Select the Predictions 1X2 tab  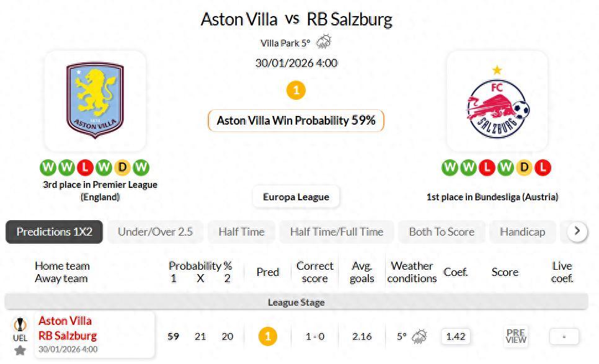point(54,232)
